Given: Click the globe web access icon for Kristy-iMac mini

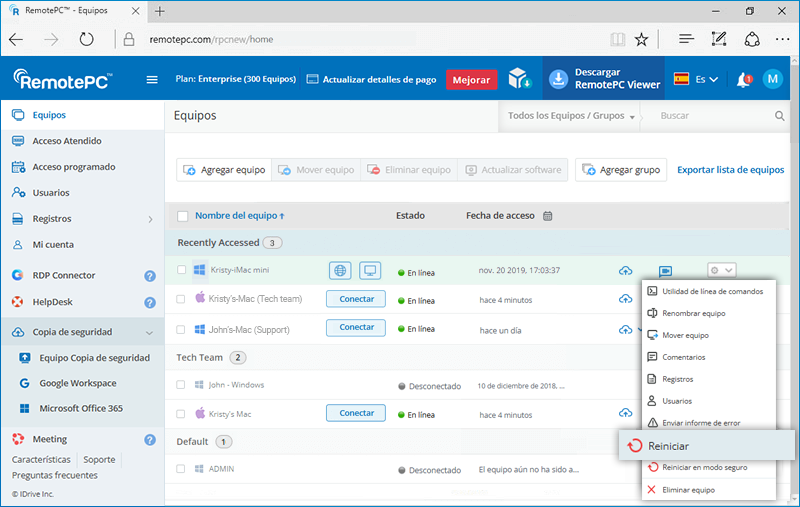Looking at the screenshot, I should [x=341, y=270].
